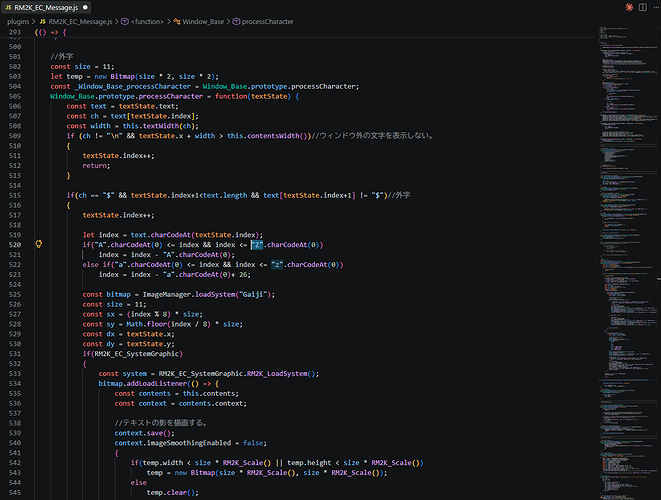The height and width of the screenshot is (500, 661).
Task: Open the Window_Base breadcrumb segment
Action: tap(203, 22)
